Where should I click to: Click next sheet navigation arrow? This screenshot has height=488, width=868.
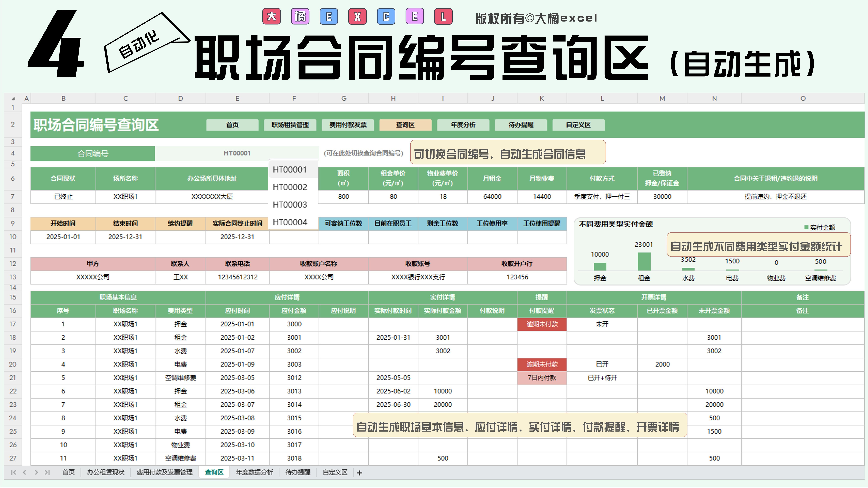(x=36, y=472)
